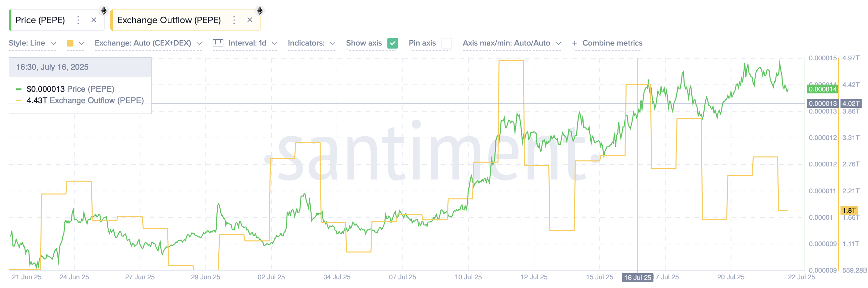Open the yellow color swatch picker

click(70, 43)
